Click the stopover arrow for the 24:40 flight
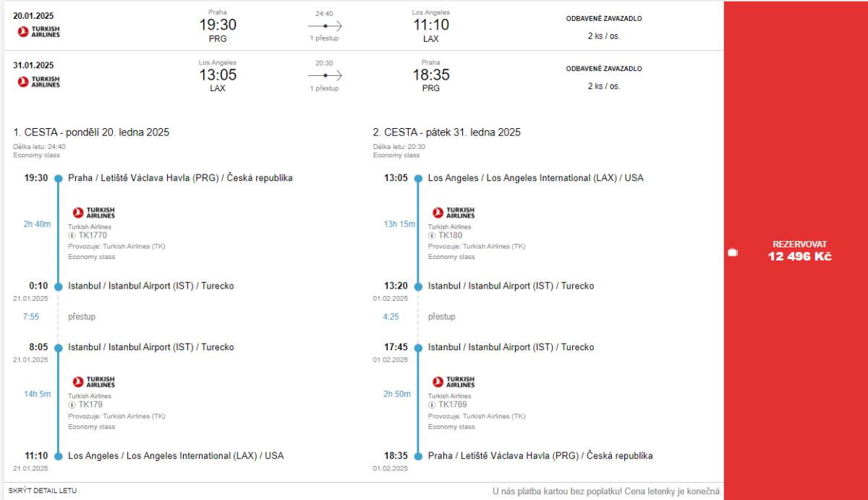868x500 pixels. point(325,25)
